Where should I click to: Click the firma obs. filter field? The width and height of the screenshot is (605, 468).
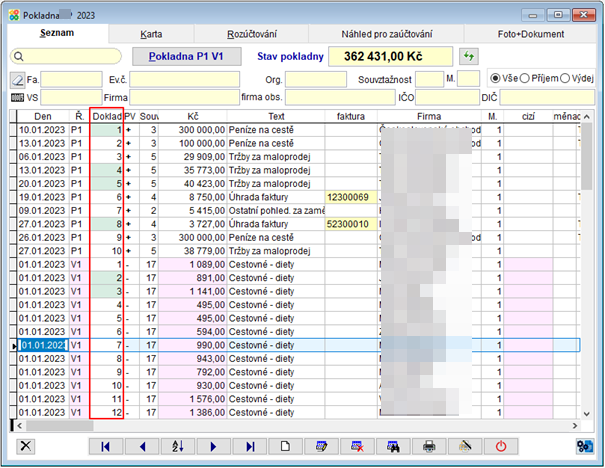pyautogui.click(x=340, y=98)
